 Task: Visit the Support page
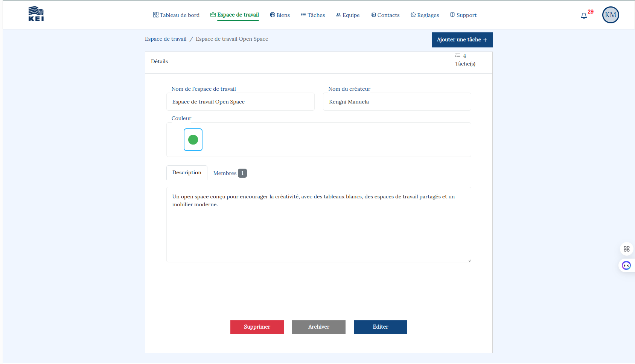(x=463, y=15)
